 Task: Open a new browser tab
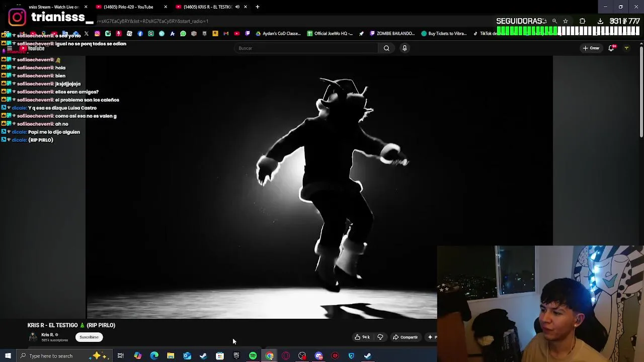point(258,7)
